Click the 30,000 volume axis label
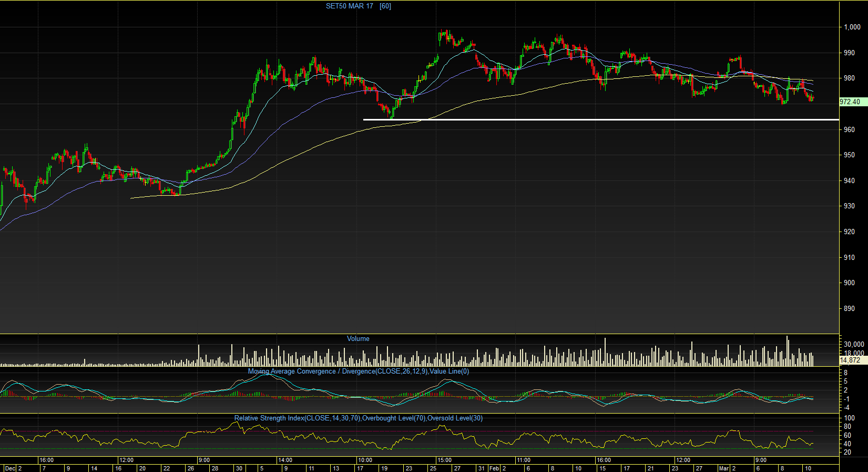Viewport: 868px width, 472px height. (x=854, y=345)
